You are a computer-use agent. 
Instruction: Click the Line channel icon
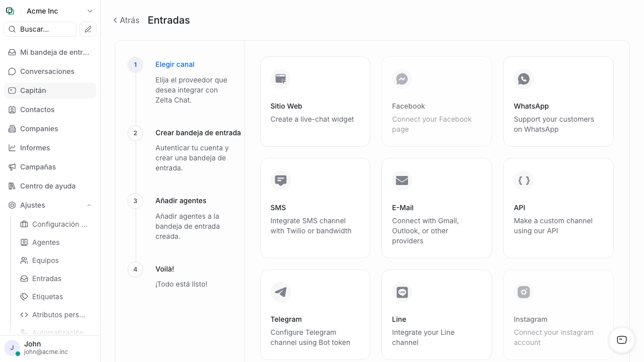point(402,292)
